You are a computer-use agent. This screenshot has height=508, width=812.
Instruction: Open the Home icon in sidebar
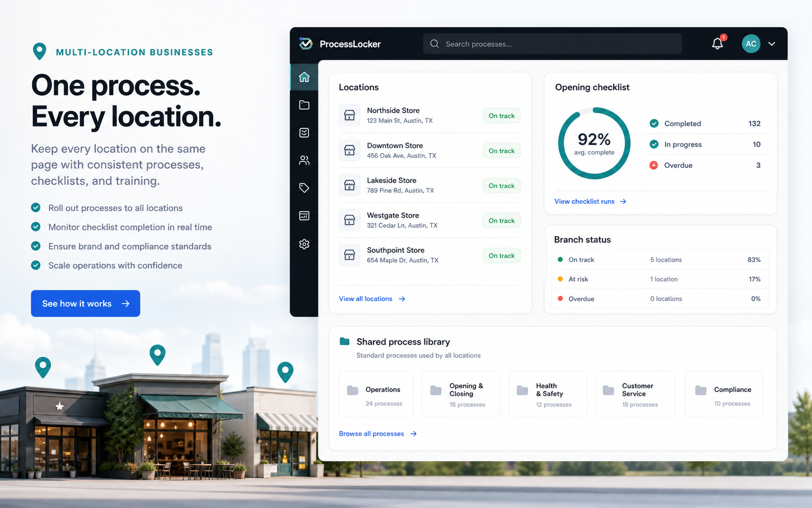(x=304, y=77)
